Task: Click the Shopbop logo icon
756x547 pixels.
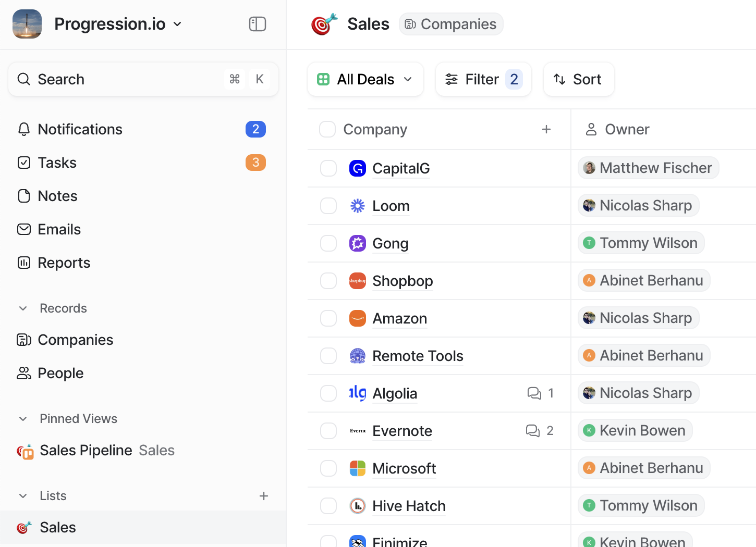Action: 358,281
